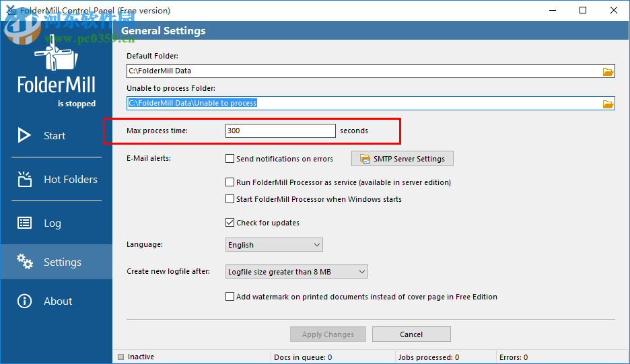Toggle Add watermark on printed documents option
Image resolution: width=630 pixels, height=364 pixels.
click(230, 297)
